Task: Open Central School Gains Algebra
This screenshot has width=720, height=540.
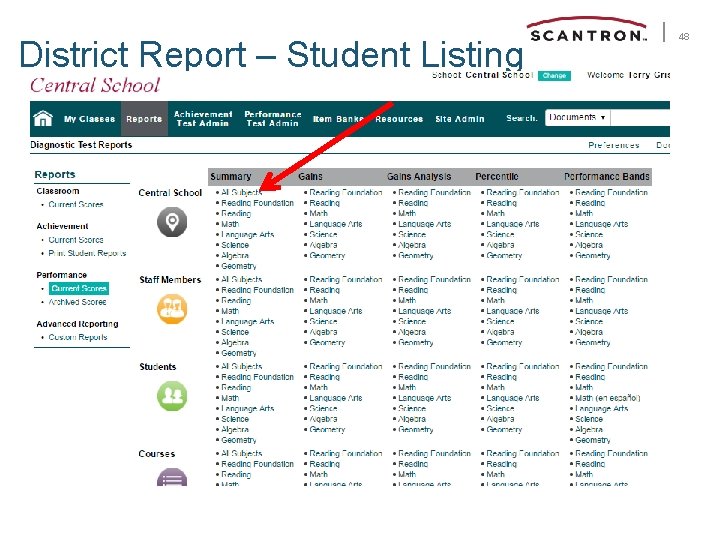Action: pos(323,245)
